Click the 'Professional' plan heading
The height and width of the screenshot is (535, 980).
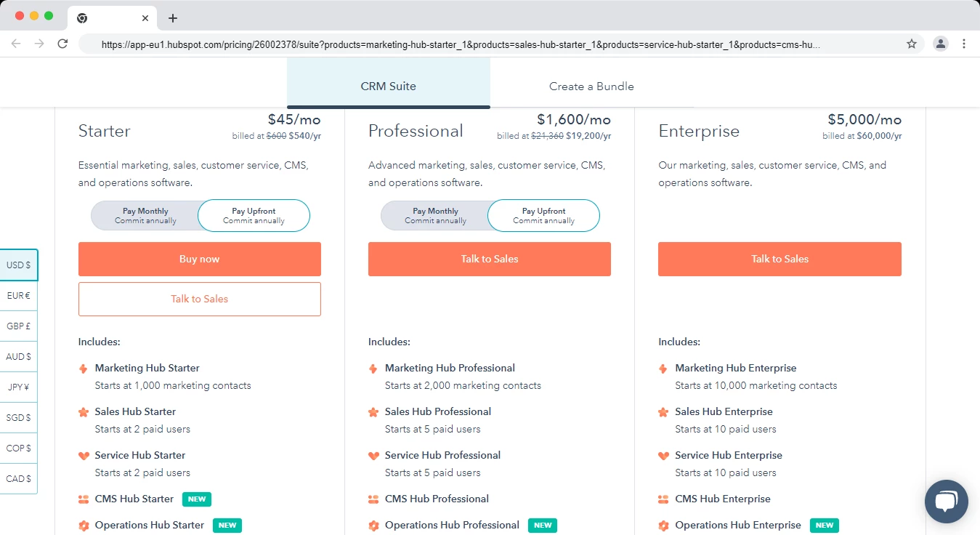416,131
